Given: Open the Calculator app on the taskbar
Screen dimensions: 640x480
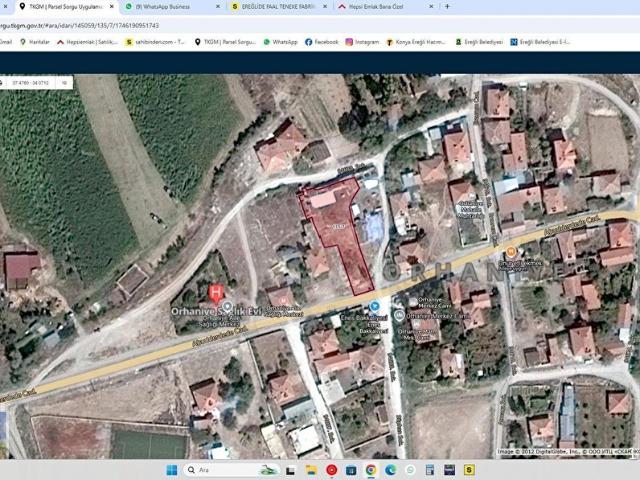Looking at the screenshot, I should (x=430, y=470).
